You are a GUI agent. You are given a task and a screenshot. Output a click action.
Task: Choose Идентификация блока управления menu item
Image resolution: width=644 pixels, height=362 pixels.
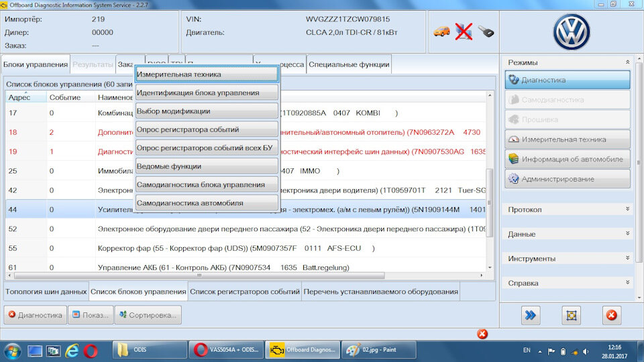click(x=207, y=93)
